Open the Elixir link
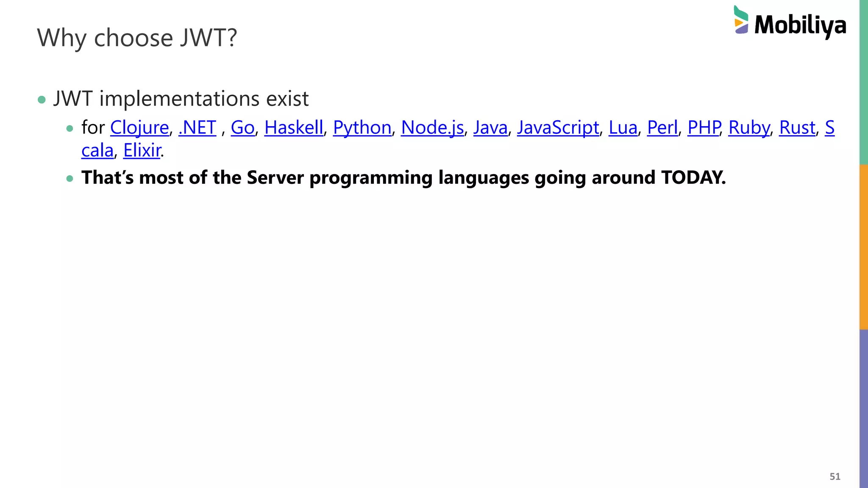The image size is (868, 488). click(x=142, y=150)
